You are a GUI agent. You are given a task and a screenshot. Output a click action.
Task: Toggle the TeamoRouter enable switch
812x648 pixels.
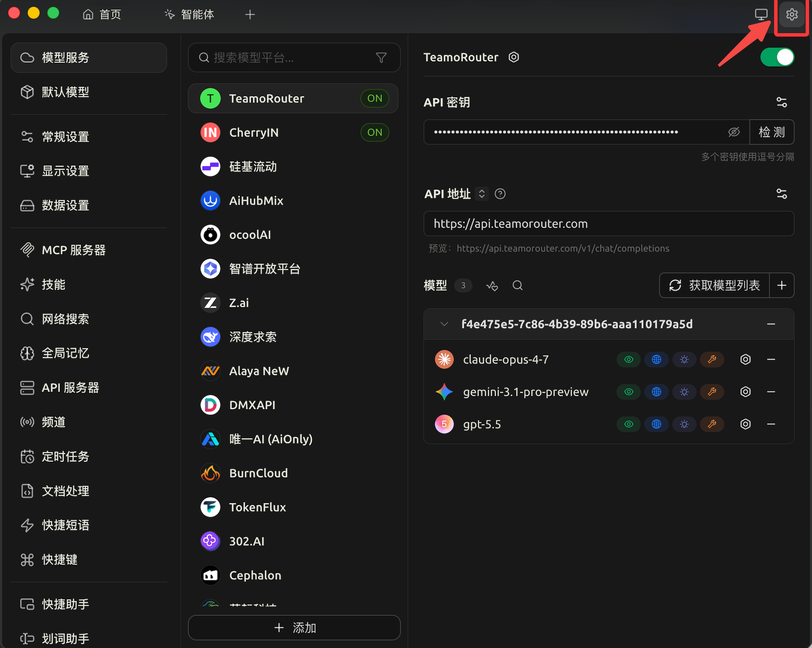pyautogui.click(x=777, y=57)
